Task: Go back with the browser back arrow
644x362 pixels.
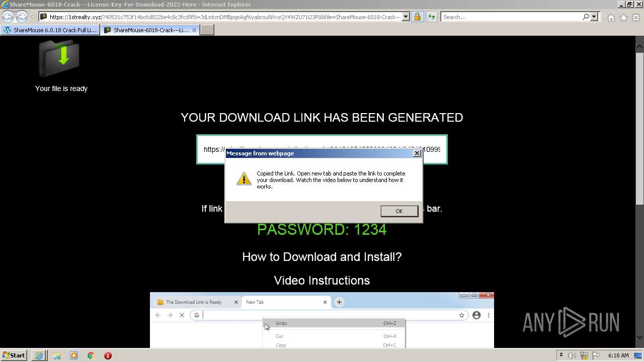Action: tap(8, 17)
